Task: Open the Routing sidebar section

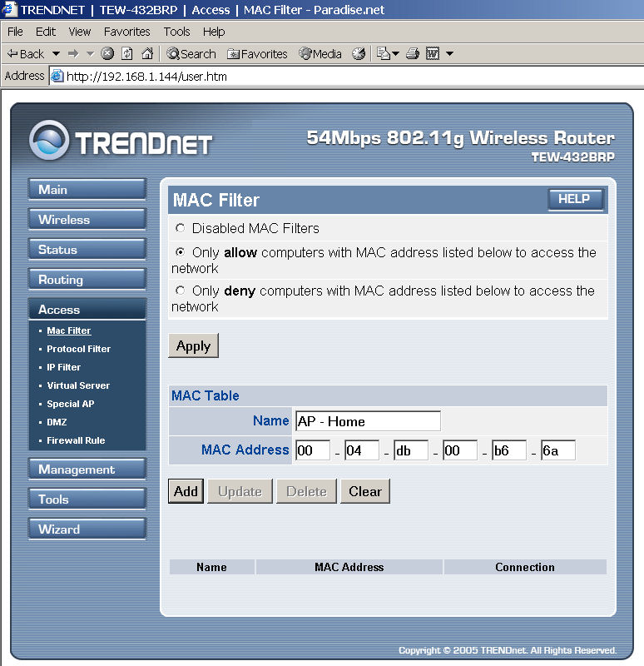Action: coord(87,280)
